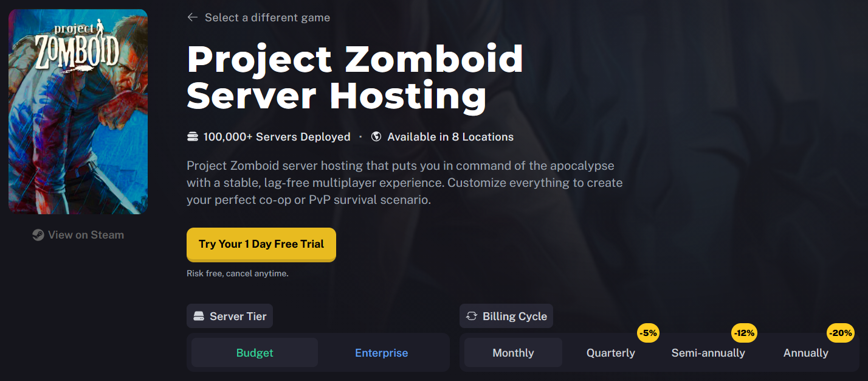This screenshot has height=381, width=868.
Task: Click the server icon in Server Tier label
Action: point(199,316)
